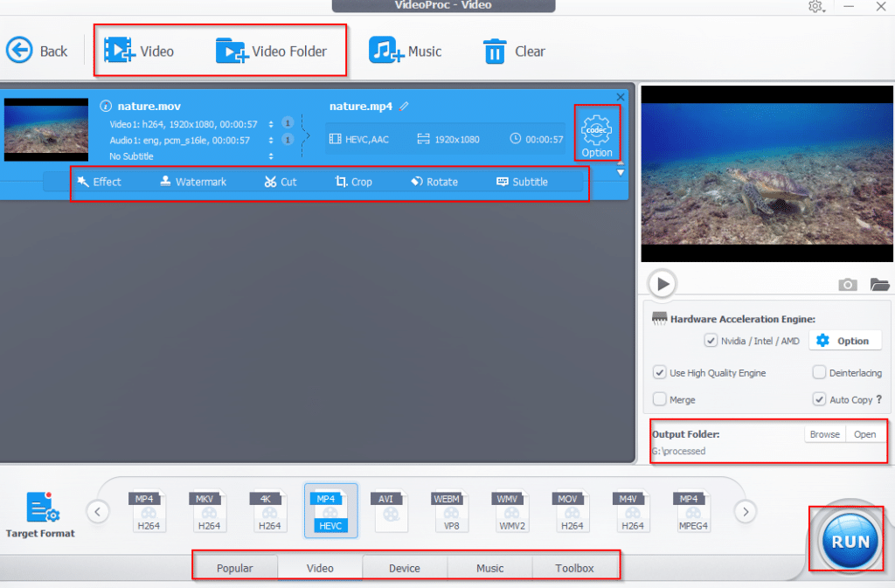This screenshot has height=588, width=895.
Task: Open the Target Format icon
Action: [42, 507]
